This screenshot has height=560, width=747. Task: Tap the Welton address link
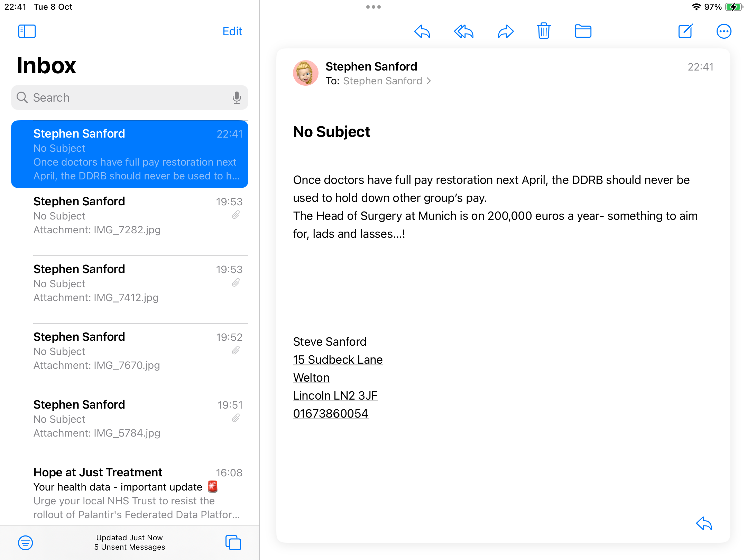311,377
